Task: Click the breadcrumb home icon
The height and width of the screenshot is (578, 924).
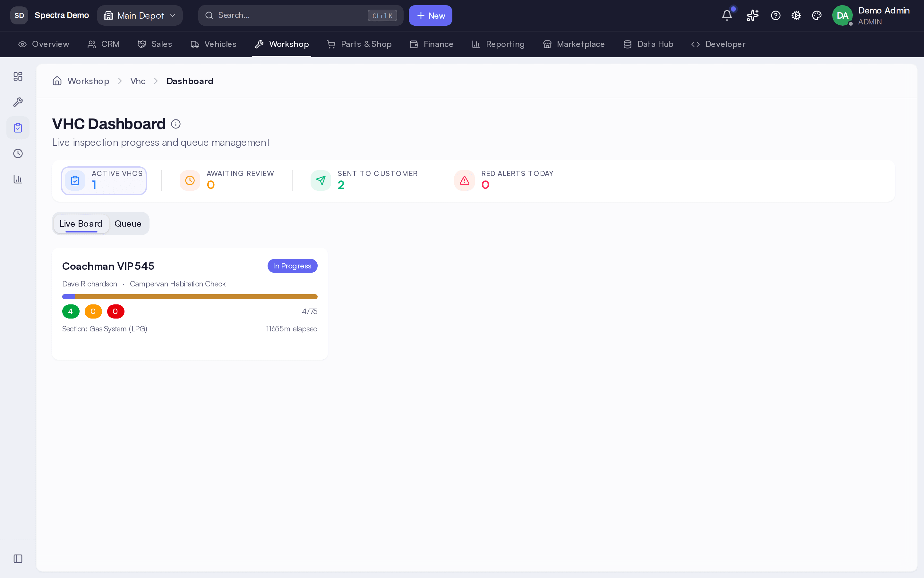Action: 57,81
